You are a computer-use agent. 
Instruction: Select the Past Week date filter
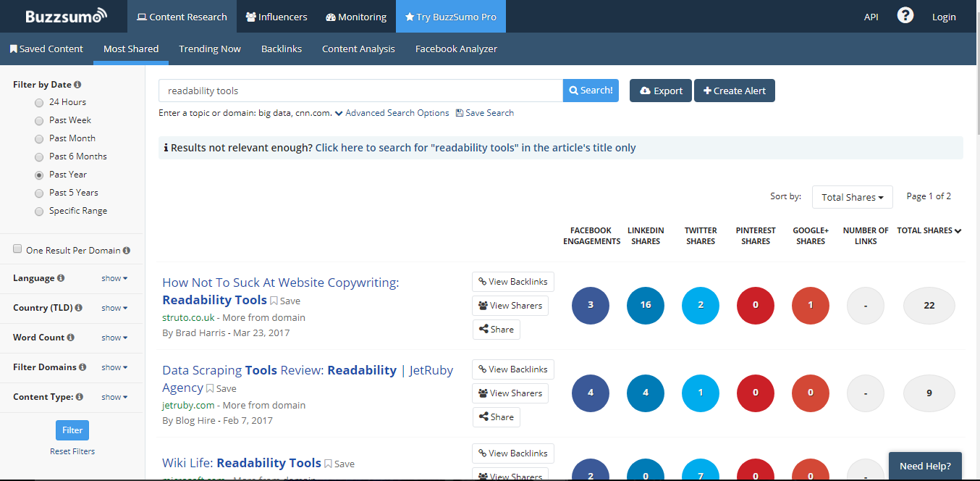point(39,121)
